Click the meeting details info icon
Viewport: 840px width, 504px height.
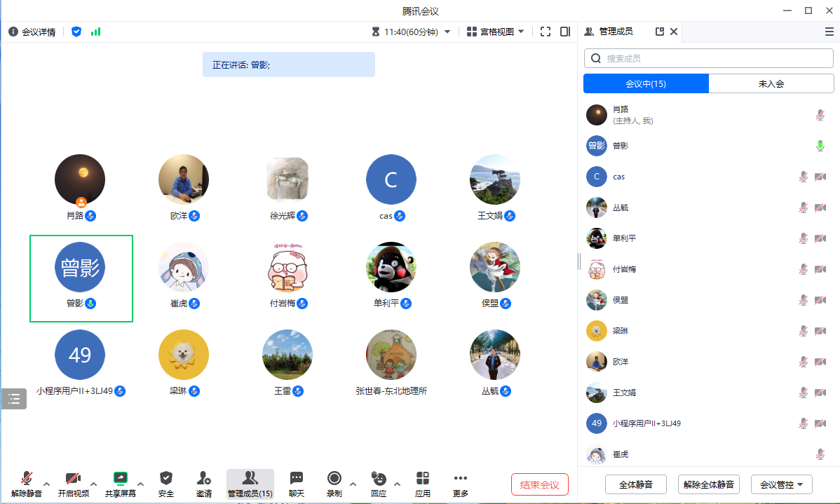tap(13, 32)
